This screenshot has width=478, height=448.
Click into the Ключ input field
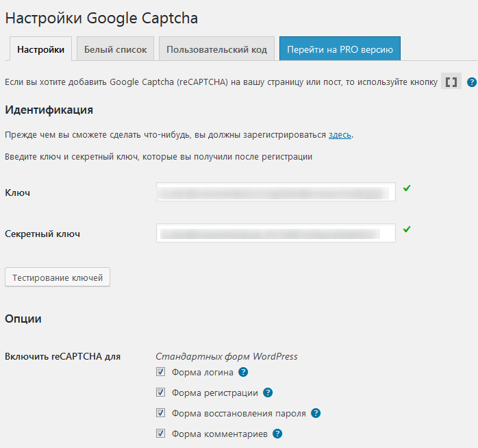pyautogui.click(x=275, y=192)
